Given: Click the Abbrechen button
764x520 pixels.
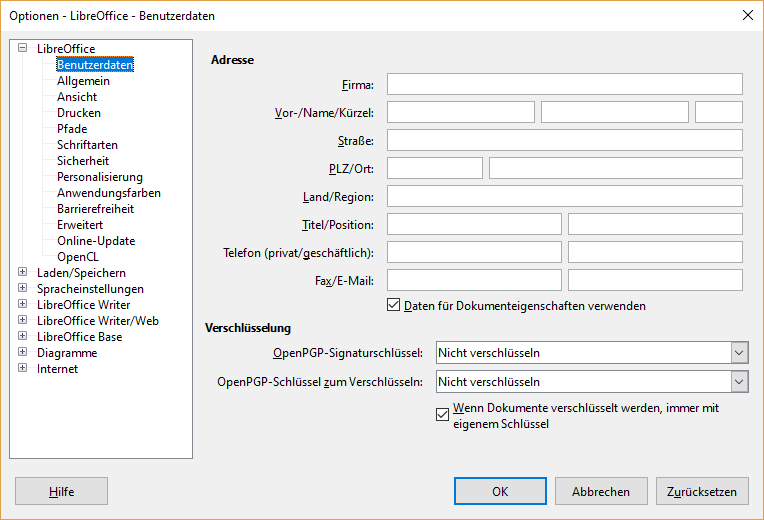Looking at the screenshot, I should point(601,491).
